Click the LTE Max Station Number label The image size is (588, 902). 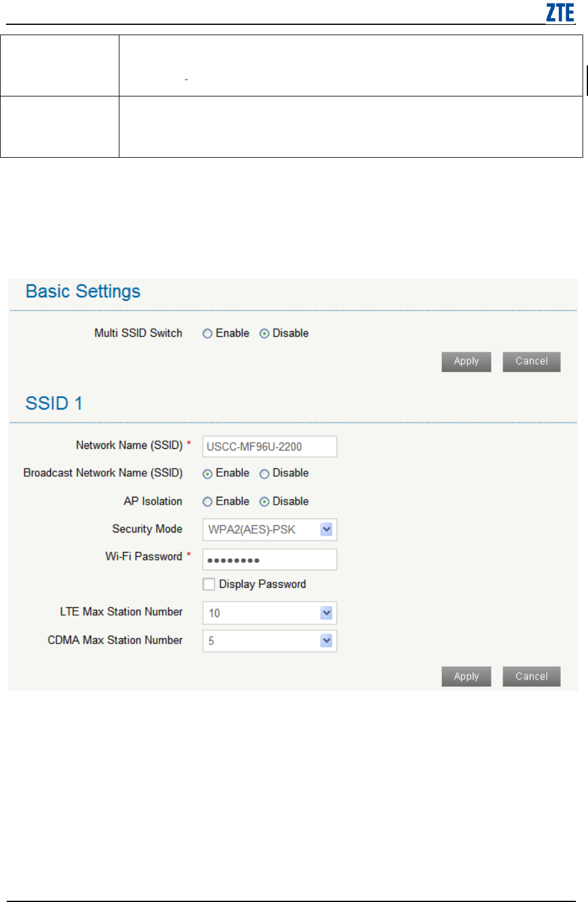[121, 611]
